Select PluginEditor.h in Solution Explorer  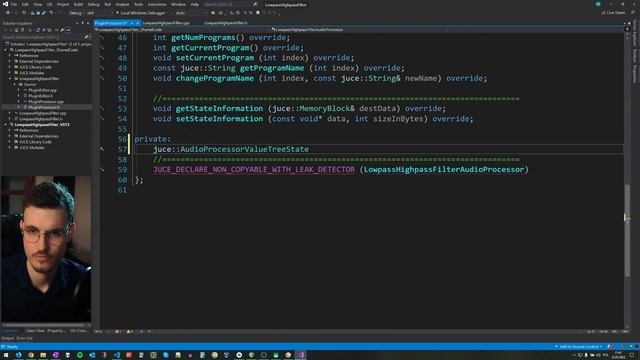[x=40, y=96]
